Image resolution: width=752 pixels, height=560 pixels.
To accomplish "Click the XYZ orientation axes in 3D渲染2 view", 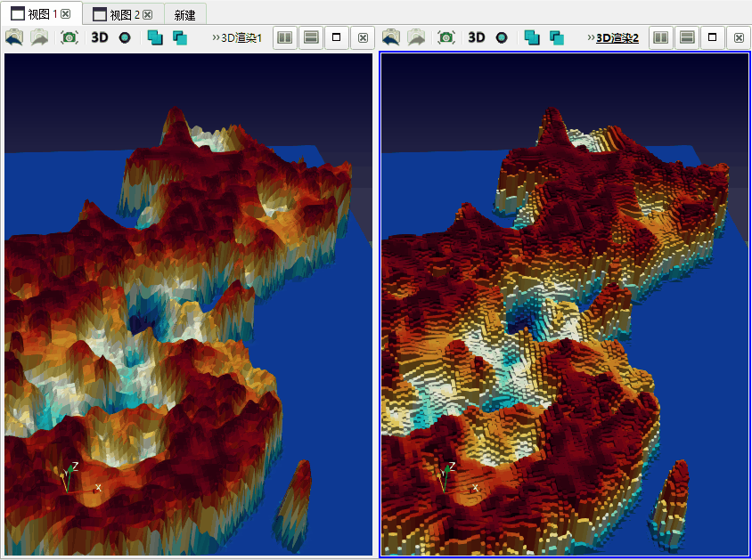I will point(457,479).
